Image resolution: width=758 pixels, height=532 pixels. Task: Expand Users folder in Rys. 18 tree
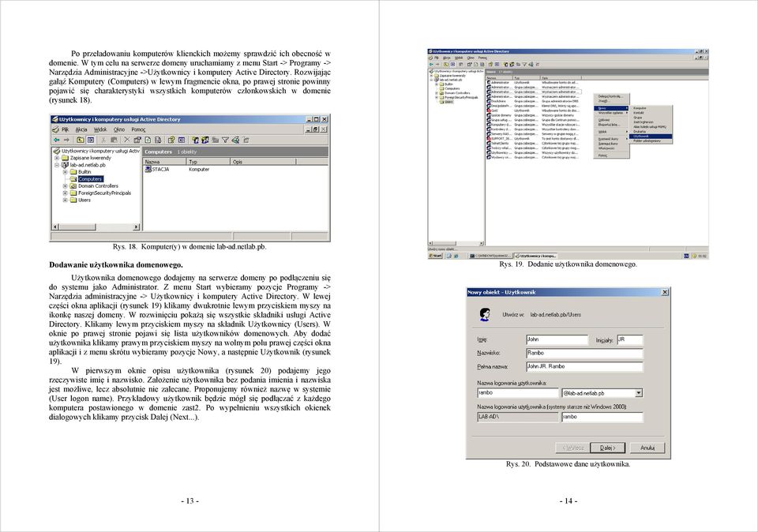(x=65, y=200)
